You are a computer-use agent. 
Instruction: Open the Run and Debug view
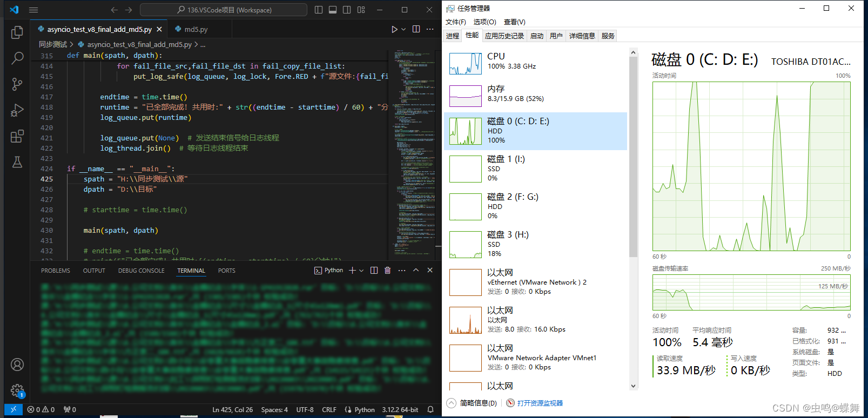click(x=17, y=110)
